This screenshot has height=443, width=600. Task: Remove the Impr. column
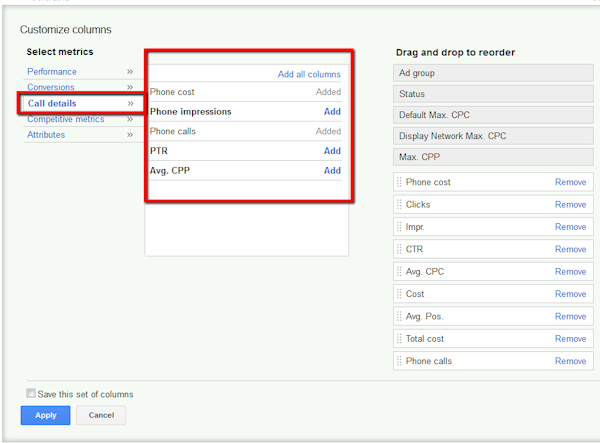571,227
